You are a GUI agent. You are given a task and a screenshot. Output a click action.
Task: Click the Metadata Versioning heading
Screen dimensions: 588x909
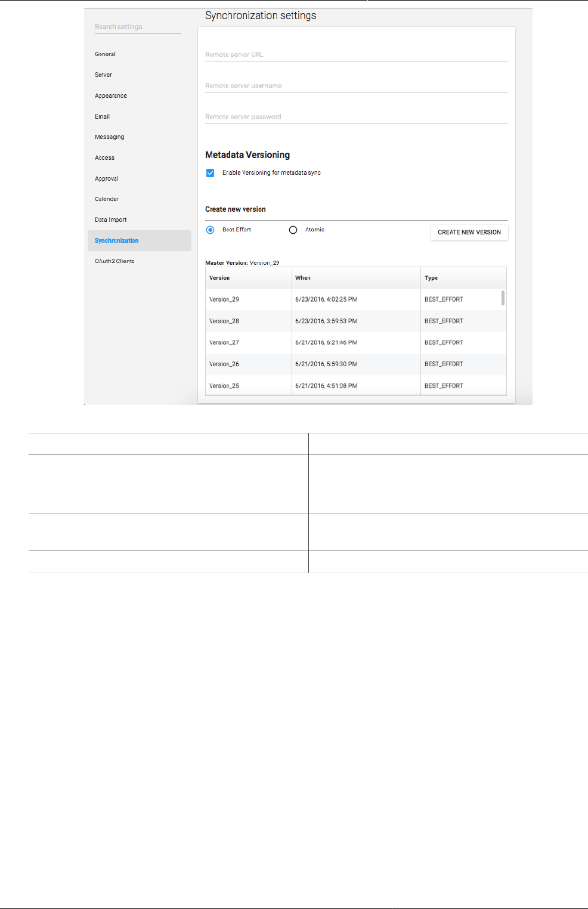point(247,155)
